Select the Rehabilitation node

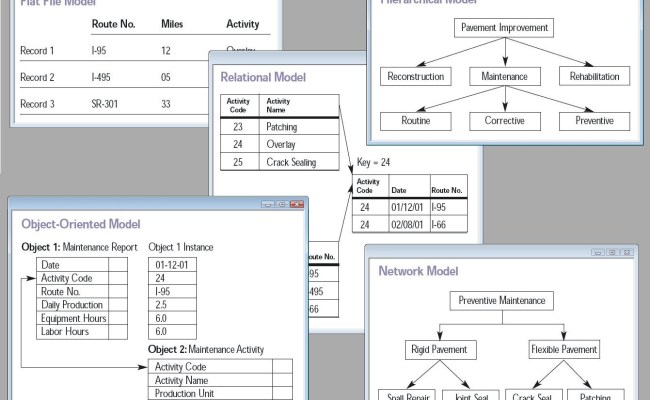[594, 76]
